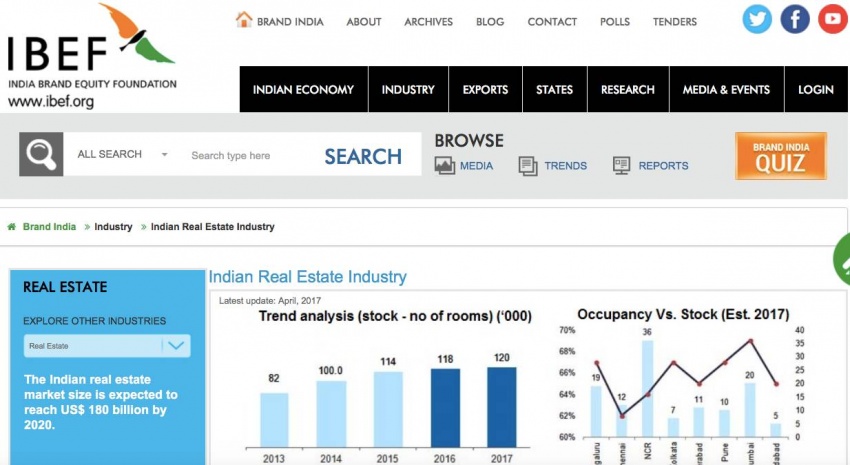
Task: Open the Contact link
Action: pyautogui.click(x=552, y=22)
